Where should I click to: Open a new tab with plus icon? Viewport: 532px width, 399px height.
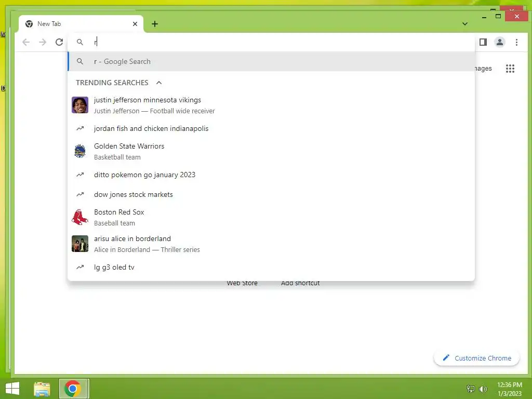[155, 24]
